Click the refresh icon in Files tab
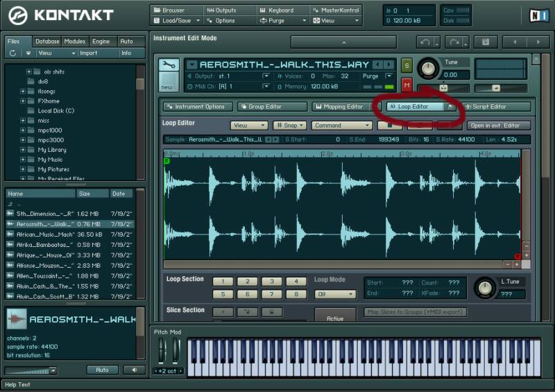Viewport: 555px width, 392px height. click(12, 53)
